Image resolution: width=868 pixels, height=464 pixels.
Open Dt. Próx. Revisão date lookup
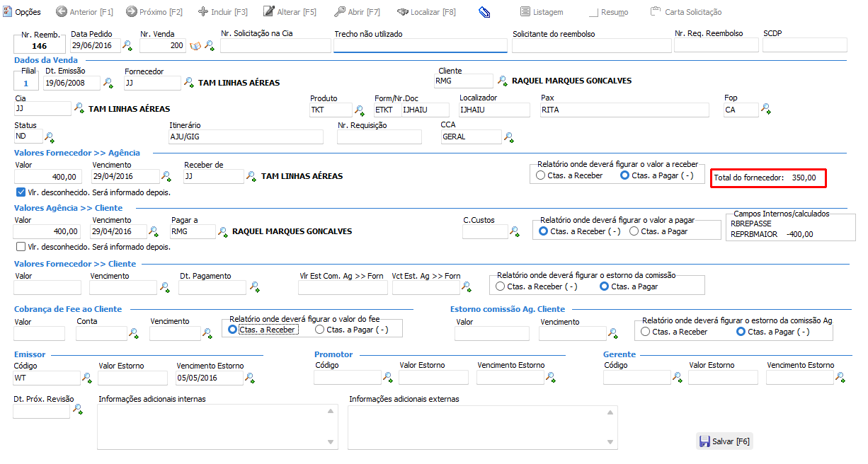[78, 409]
